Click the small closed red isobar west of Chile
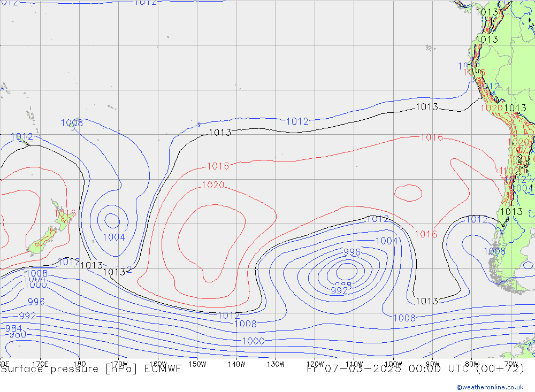The width and height of the screenshot is (535, 392). tap(408, 193)
